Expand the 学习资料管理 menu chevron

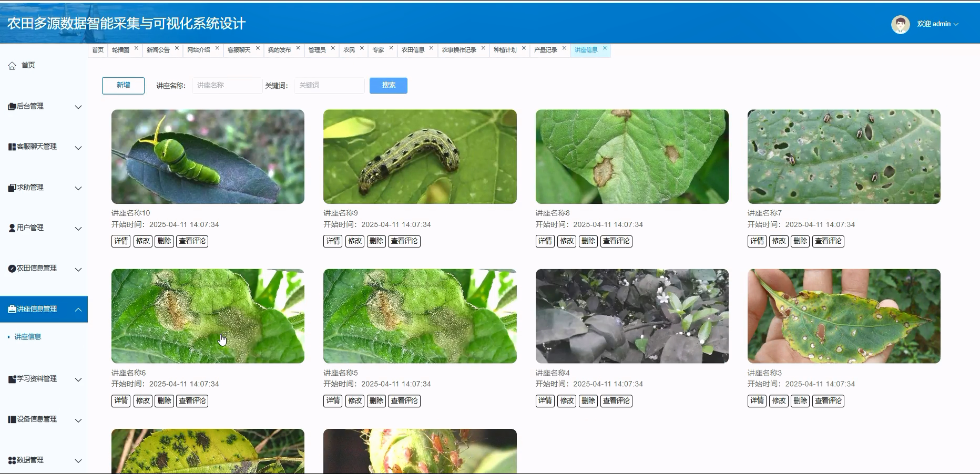78,380
